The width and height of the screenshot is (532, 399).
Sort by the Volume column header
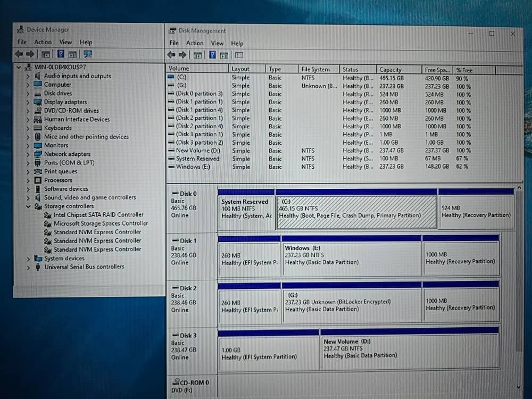(x=197, y=69)
